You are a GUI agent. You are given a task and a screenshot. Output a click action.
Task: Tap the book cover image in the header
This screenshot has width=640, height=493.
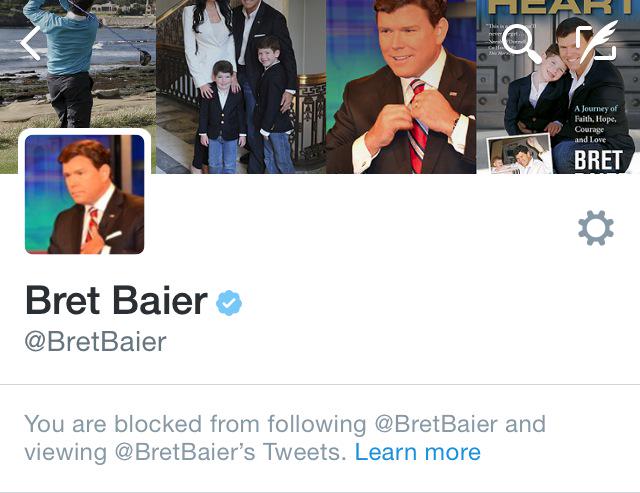click(x=558, y=87)
